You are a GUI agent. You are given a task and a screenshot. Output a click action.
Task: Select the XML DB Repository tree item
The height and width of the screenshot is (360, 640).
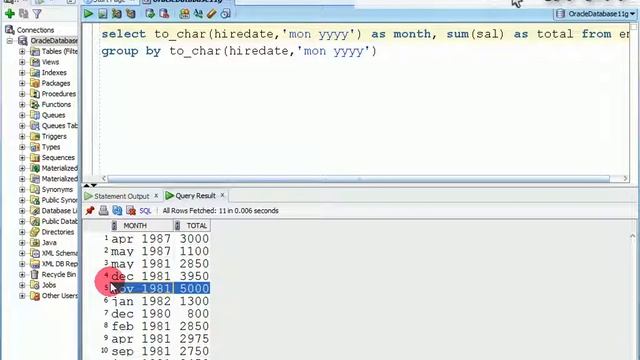click(x=60, y=264)
